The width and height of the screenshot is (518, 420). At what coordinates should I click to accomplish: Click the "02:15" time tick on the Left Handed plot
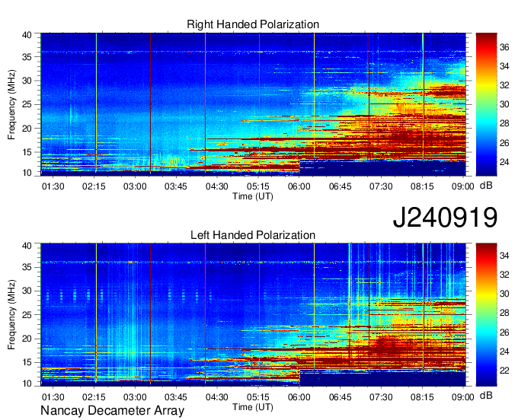(x=94, y=397)
